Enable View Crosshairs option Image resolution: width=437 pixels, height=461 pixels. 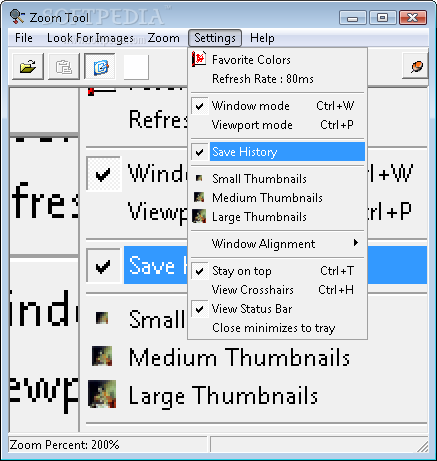(278, 290)
